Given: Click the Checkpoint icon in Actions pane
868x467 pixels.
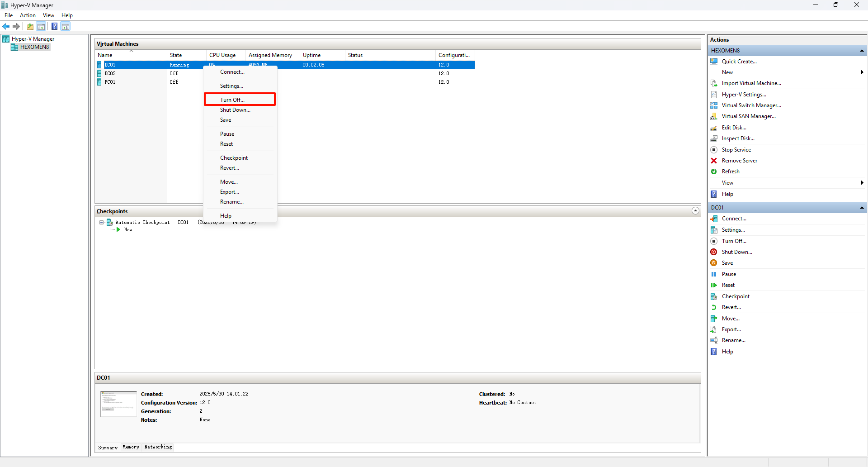Looking at the screenshot, I should 714,296.
